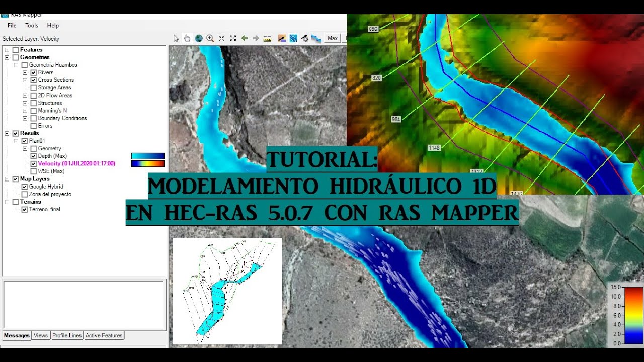Image resolution: width=644 pixels, height=362 pixels.
Task: Enable the WSE (Max) checkbox
Action: tap(34, 171)
